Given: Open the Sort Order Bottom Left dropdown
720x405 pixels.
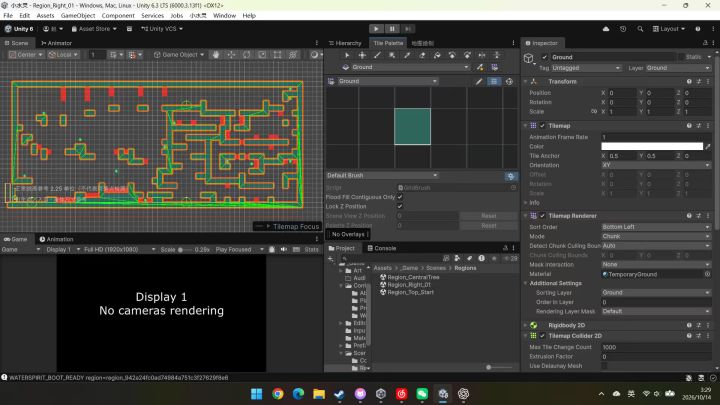Looking at the screenshot, I should pos(656,227).
